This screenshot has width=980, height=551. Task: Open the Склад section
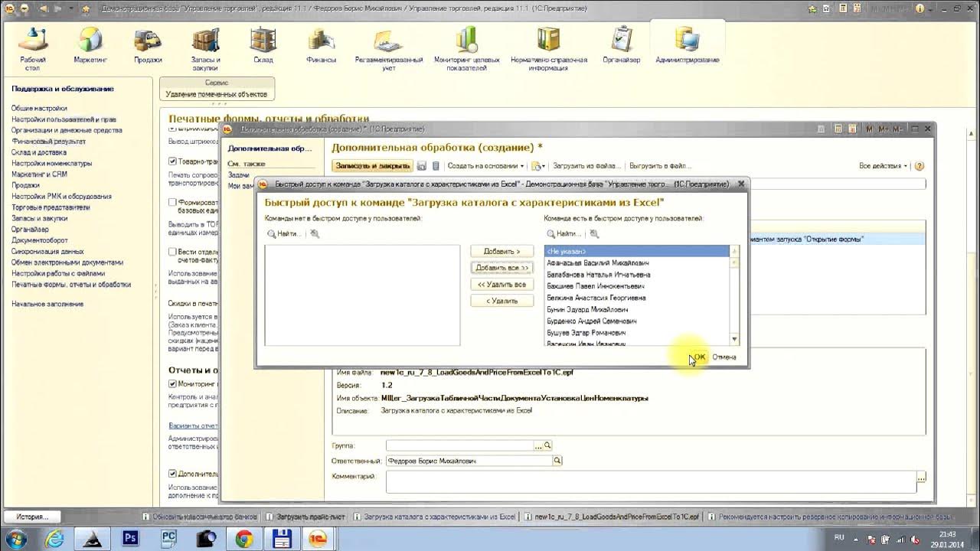point(263,45)
